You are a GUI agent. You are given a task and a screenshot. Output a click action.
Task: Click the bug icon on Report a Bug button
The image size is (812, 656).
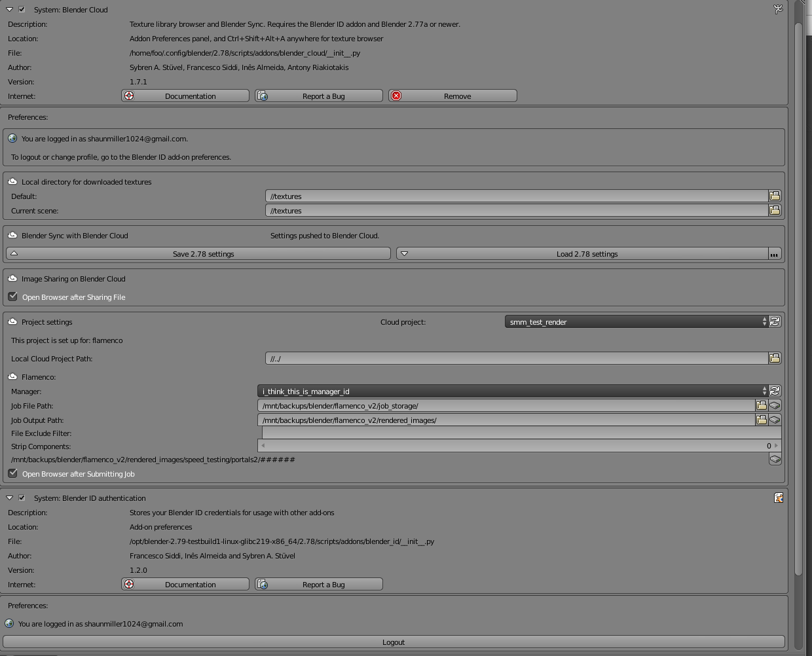[263, 96]
